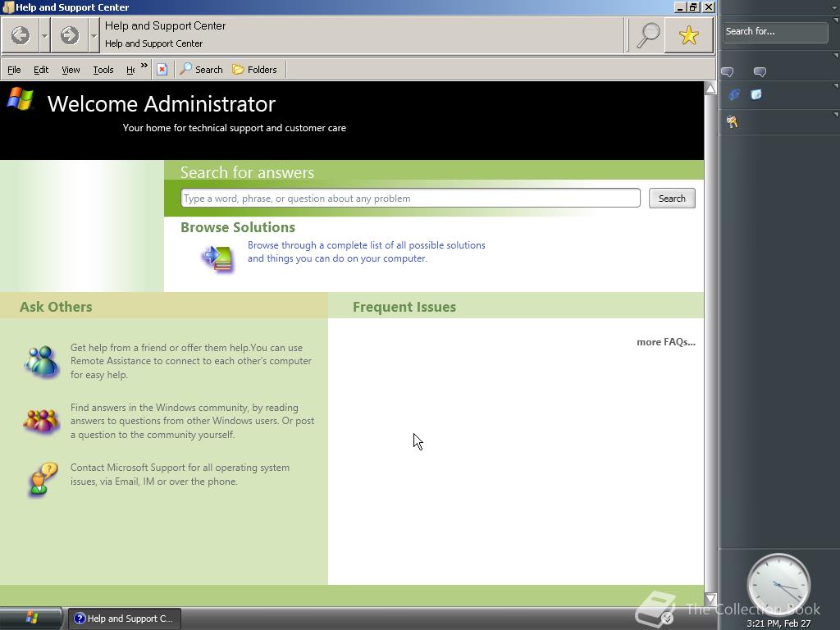
Task: Click the analog clock in the sidebar
Action: [x=778, y=584]
